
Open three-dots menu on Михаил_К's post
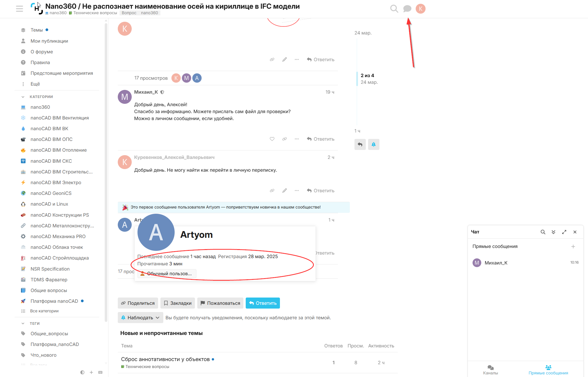click(297, 139)
